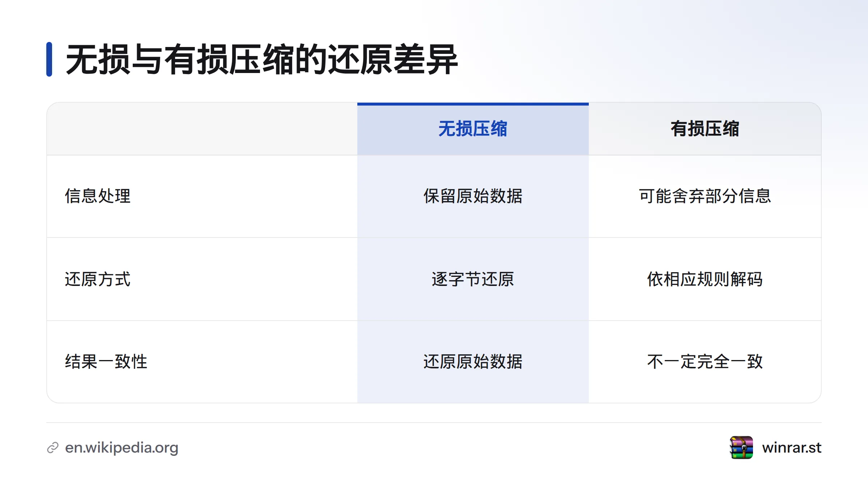Select the 无损压缩 column header
Viewport: 868px width, 488px height.
click(473, 129)
